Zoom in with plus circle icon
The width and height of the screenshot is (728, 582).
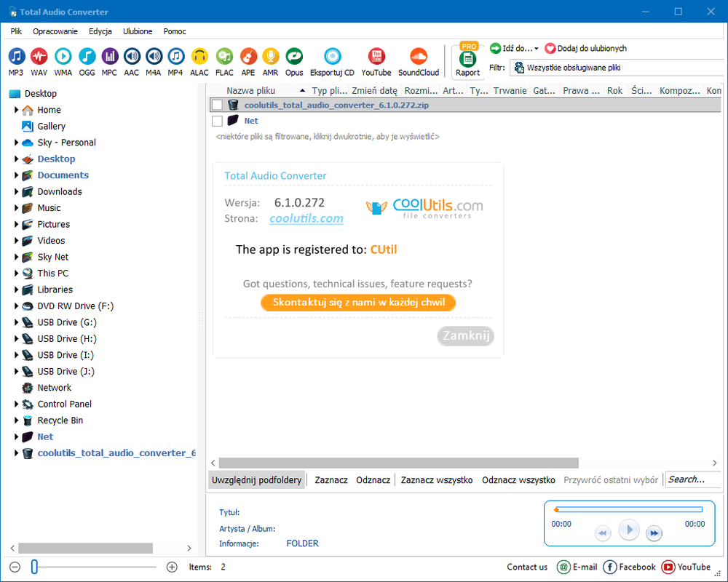click(x=172, y=567)
